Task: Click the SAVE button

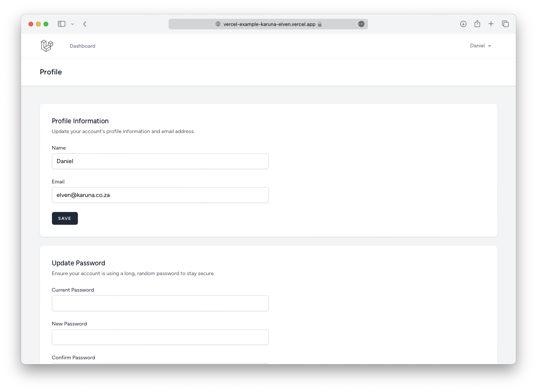Action: 65,218
